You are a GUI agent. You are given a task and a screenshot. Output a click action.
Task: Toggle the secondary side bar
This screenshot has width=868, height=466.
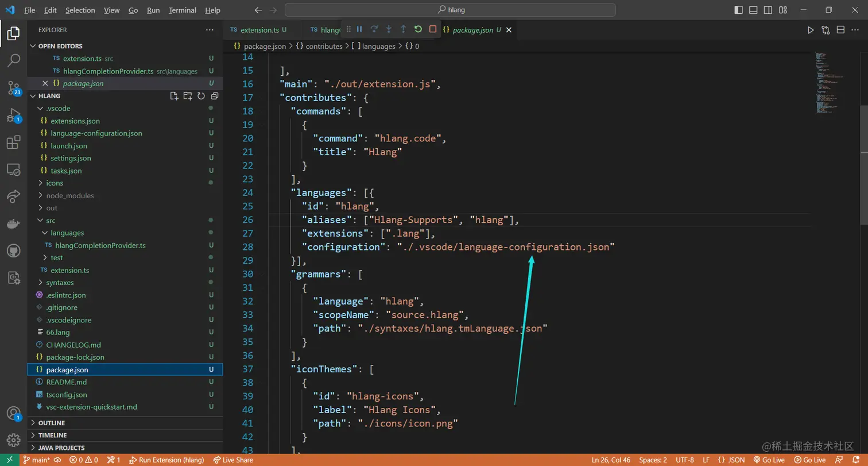(x=768, y=10)
